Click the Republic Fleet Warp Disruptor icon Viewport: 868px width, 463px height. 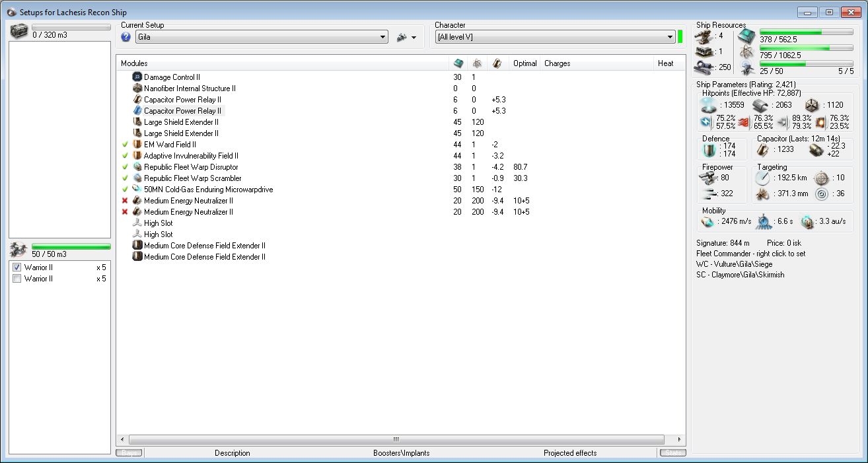pos(137,167)
